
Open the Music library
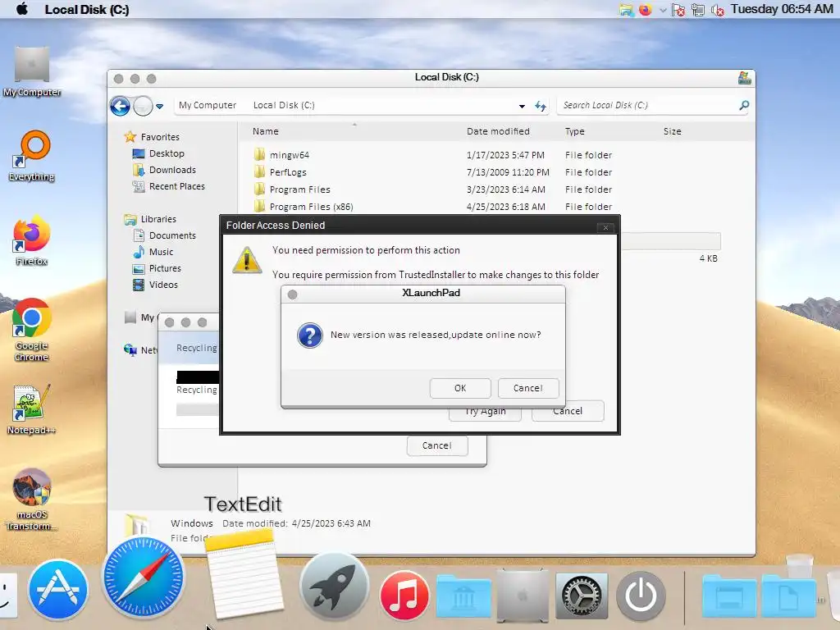click(161, 252)
